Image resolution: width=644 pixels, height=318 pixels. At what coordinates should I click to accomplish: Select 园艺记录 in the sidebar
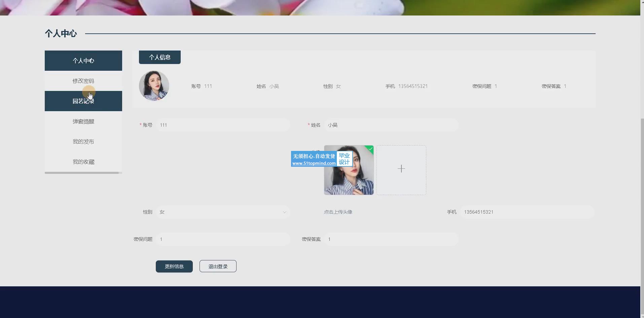[x=83, y=101]
